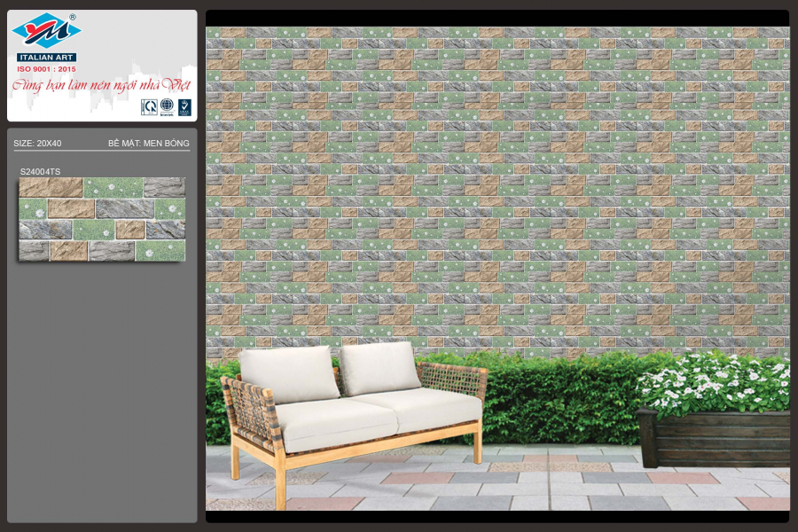The width and height of the screenshot is (798, 532).
Task: Select the SIZE: 20X40 label
Action: click(x=37, y=143)
